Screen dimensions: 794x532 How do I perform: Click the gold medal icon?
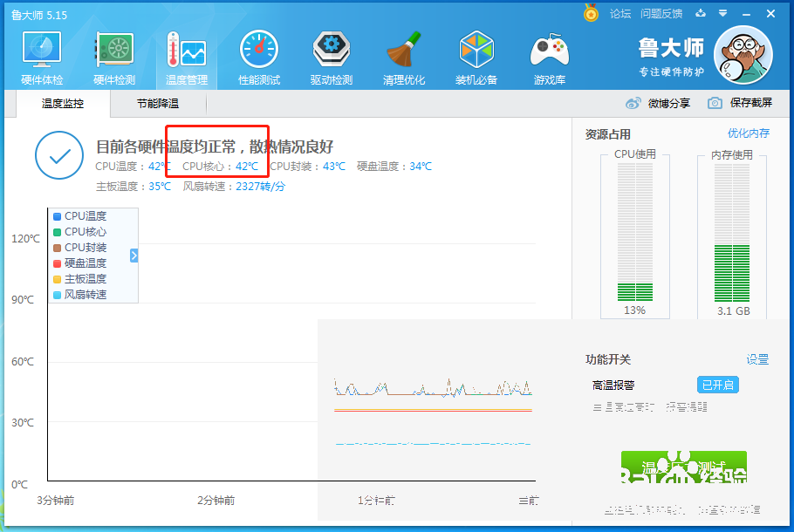point(591,13)
